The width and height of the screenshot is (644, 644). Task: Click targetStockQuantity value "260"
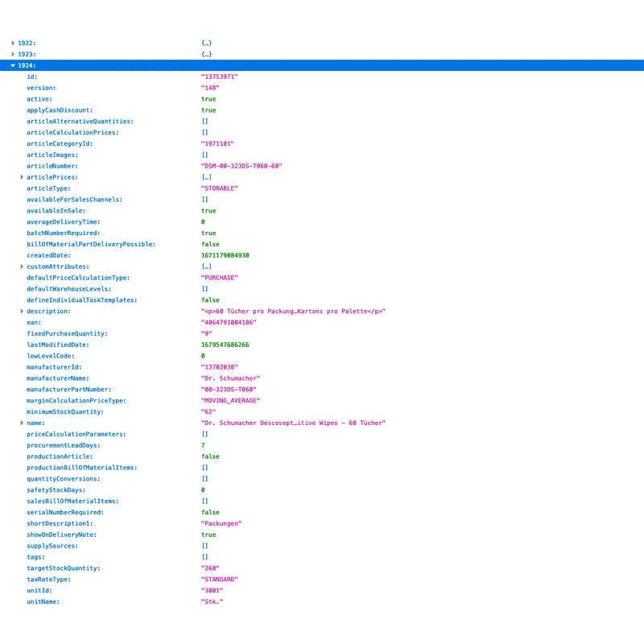(210, 568)
